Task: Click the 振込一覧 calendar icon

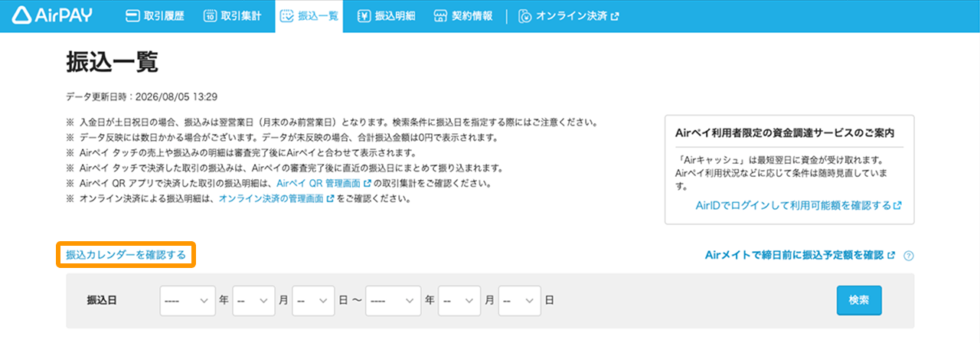Action: (x=287, y=15)
